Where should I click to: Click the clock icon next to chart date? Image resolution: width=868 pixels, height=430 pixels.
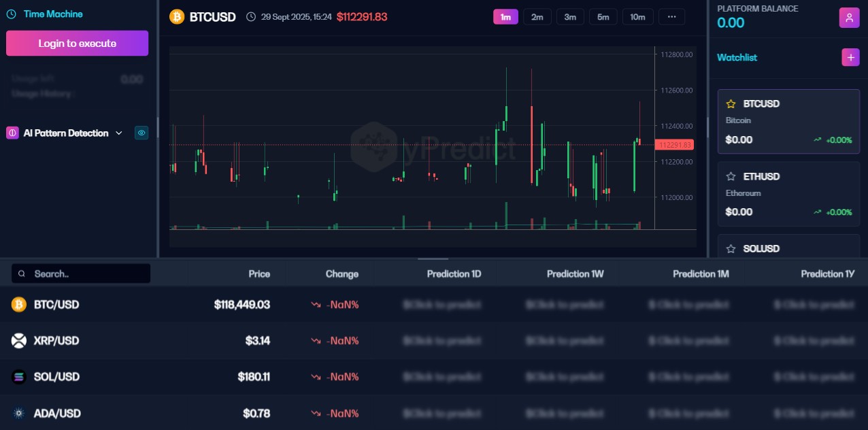point(251,17)
